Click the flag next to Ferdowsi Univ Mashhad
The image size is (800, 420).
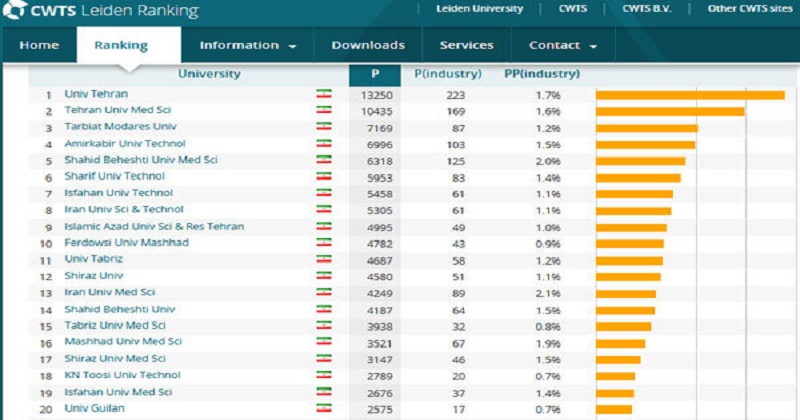pyautogui.click(x=323, y=243)
